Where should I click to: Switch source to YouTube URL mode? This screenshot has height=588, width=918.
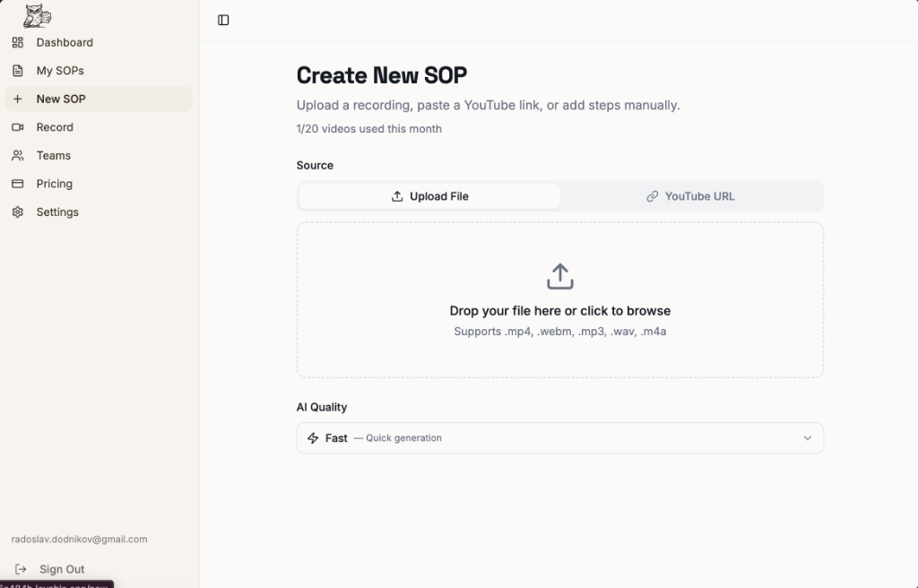[690, 195]
